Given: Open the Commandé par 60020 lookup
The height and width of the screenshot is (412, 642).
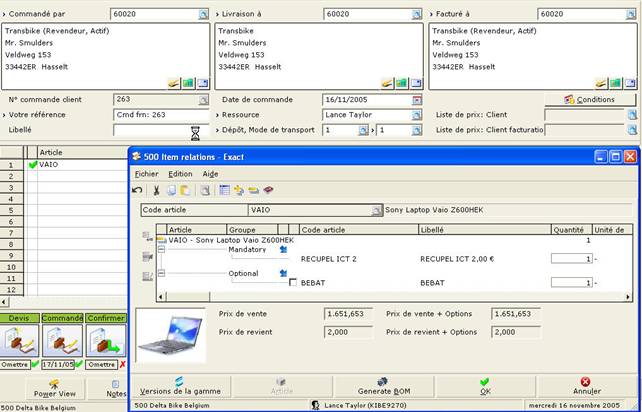Looking at the screenshot, I should 203,14.
